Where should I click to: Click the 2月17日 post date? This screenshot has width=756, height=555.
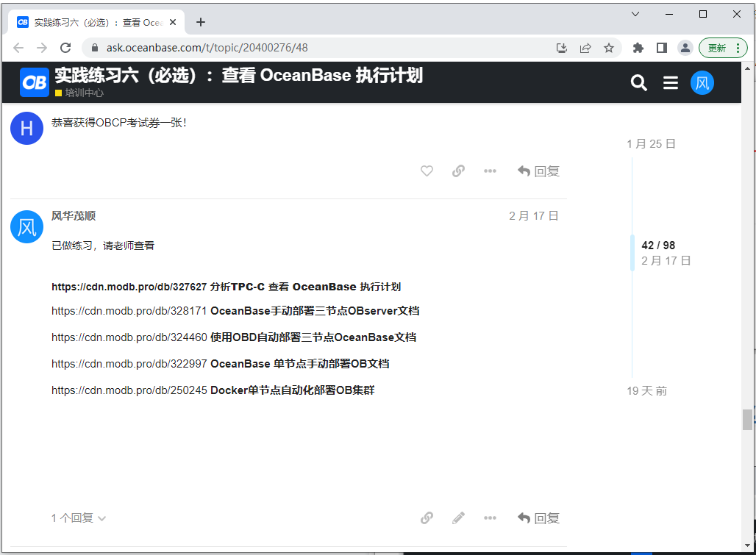point(534,216)
